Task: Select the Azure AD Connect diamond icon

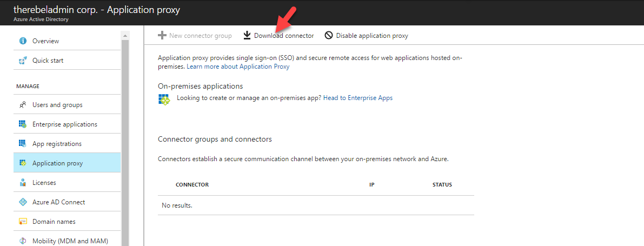Action: [23, 202]
